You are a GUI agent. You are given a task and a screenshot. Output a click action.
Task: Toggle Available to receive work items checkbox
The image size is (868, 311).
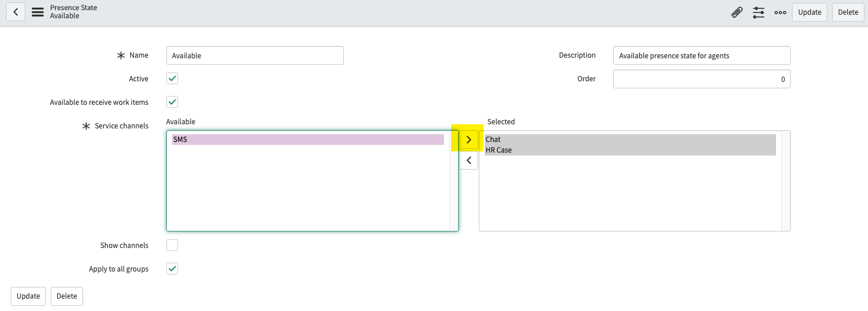point(172,102)
